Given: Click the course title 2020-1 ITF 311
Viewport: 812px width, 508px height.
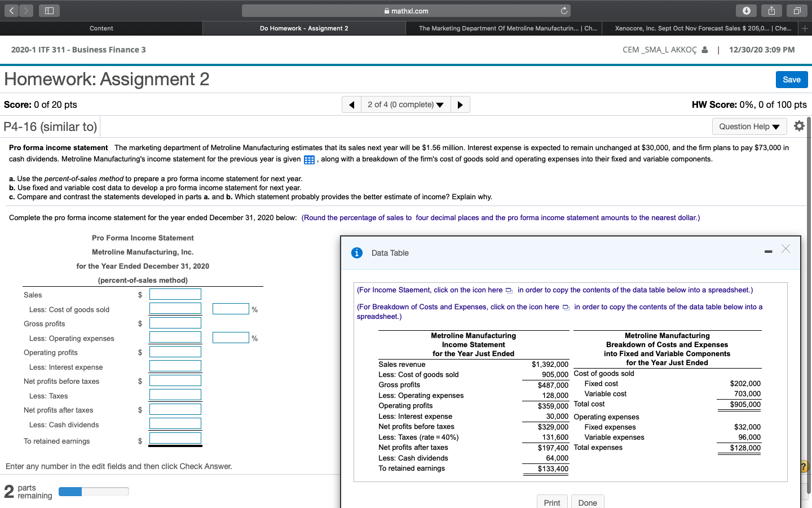Looking at the screenshot, I should [x=78, y=50].
